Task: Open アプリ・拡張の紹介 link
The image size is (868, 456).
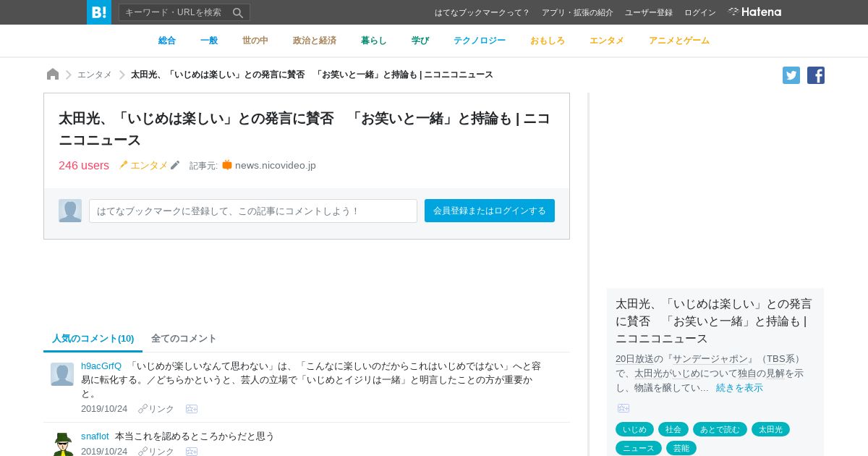Action: pyautogui.click(x=577, y=12)
